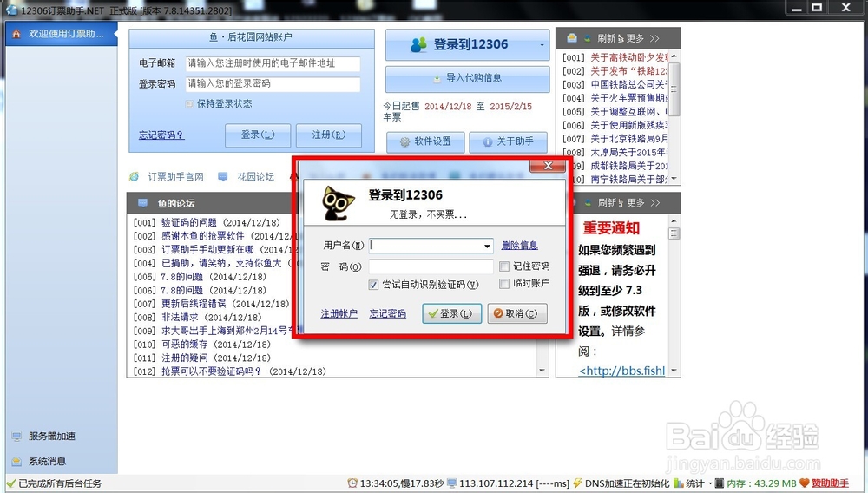Click the app icon in the title bar
This screenshot has width=868, height=493.
11,10
